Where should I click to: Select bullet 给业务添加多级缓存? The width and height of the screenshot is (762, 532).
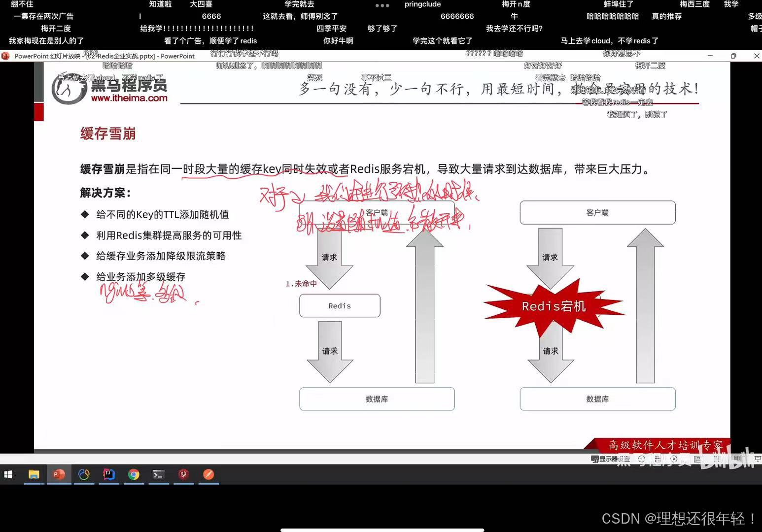(x=140, y=277)
